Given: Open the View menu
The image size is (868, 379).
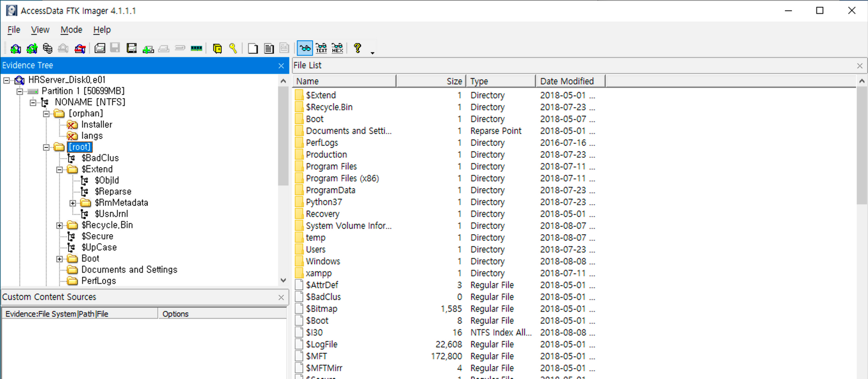Looking at the screenshot, I should tap(40, 30).
